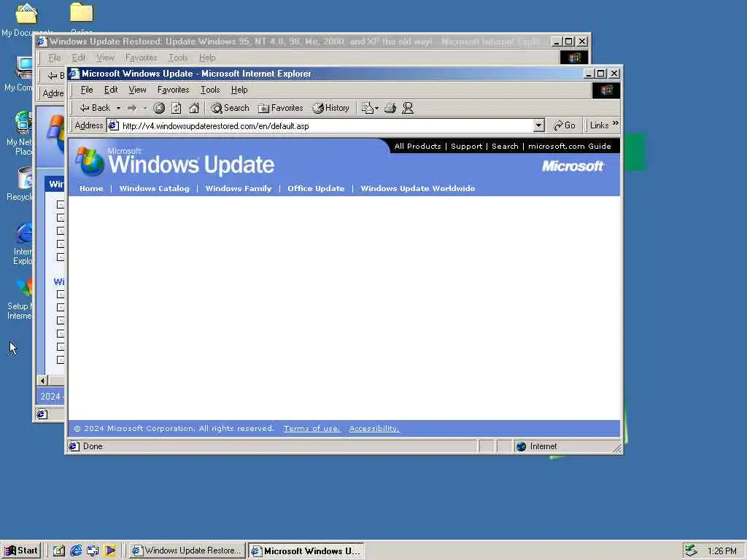Click the Microsoft logo on page
Image resolution: width=747 pixels, height=560 pixels.
coord(573,166)
